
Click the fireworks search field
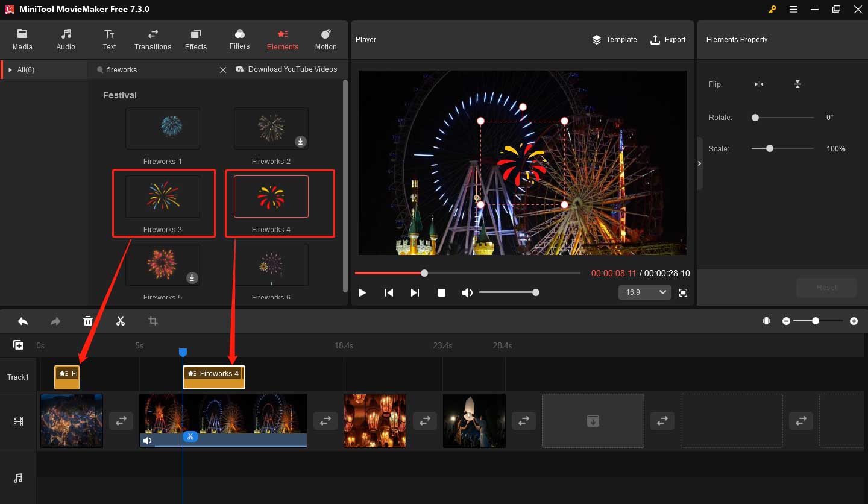click(x=157, y=70)
